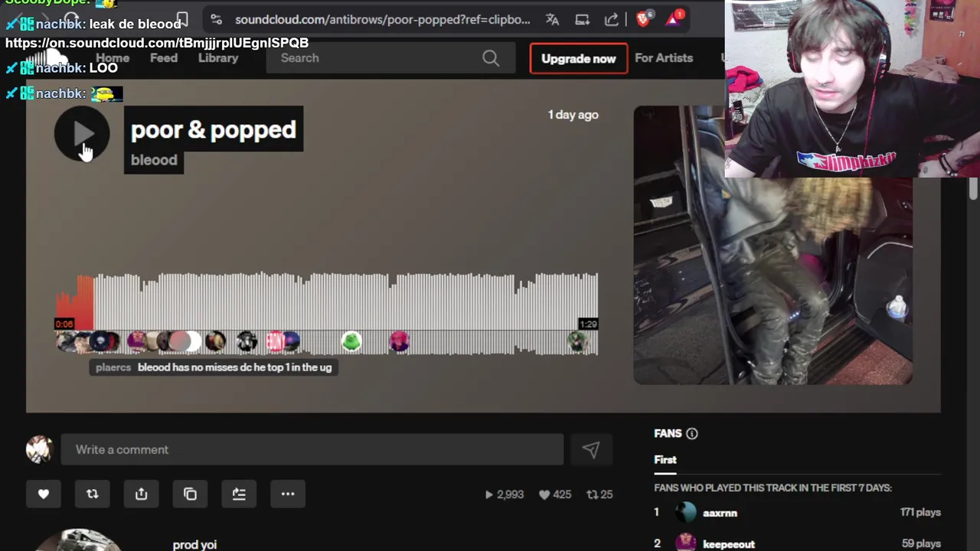Image resolution: width=980 pixels, height=551 pixels.
Task: Send the comment with paper plane icon
Action: click(590, 450)
